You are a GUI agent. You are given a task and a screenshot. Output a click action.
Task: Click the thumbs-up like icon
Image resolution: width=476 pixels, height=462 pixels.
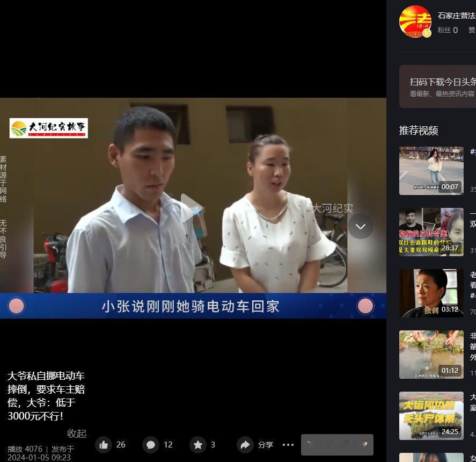tap(104, 445)
